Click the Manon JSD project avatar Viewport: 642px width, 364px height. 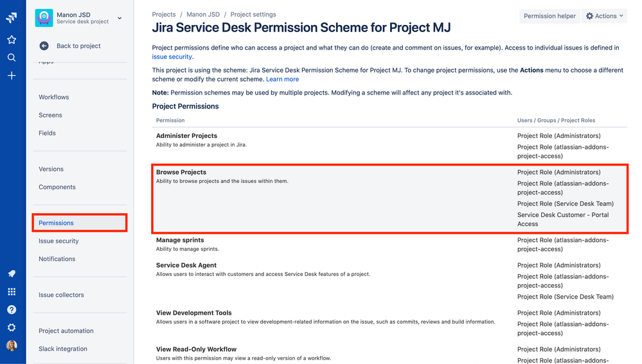coord(44,18)
